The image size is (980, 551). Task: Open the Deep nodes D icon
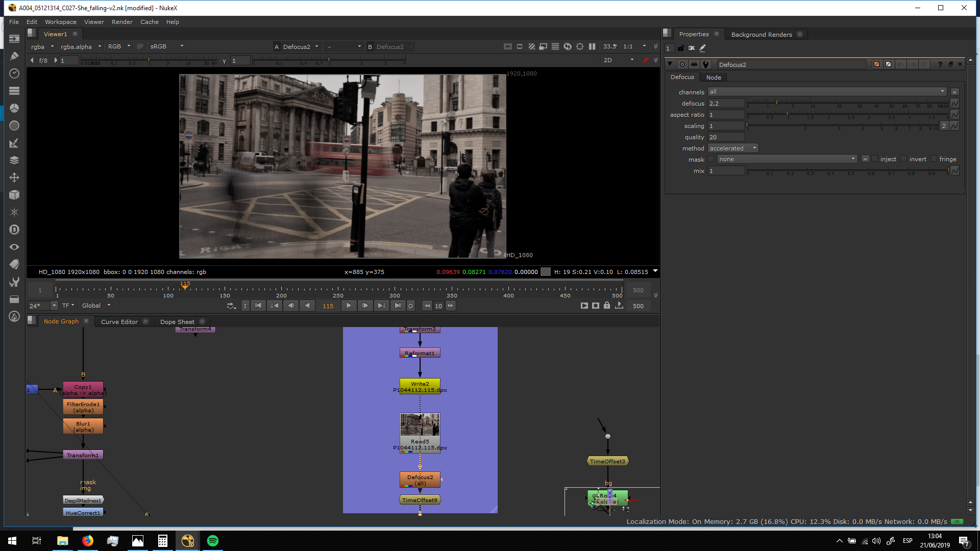click(14, 230)
